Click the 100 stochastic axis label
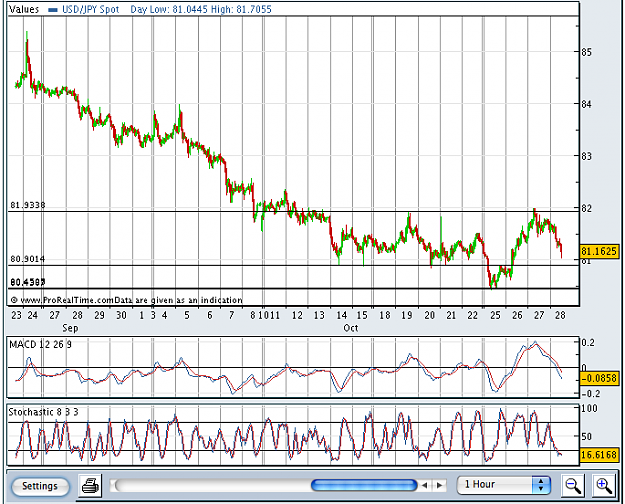The height and width of the screenshot is (504, 625). click(x=590, y=408)
